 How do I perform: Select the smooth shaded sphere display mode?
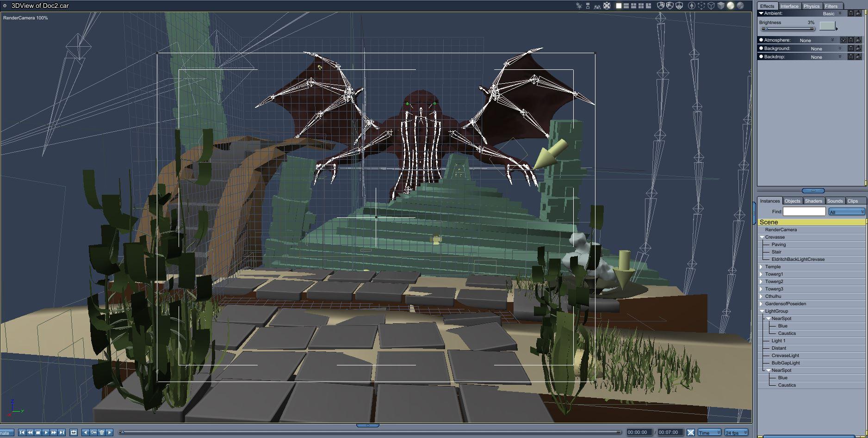coord(731,6)
